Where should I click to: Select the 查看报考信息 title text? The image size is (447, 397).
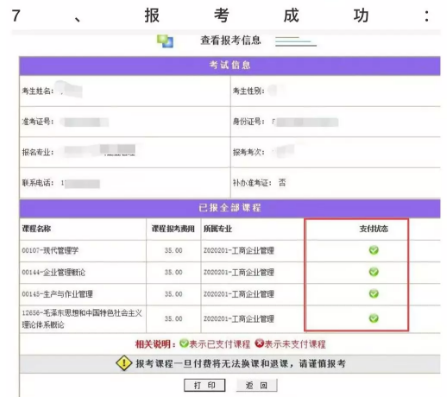pyautogui.click(x=230, y=40)
